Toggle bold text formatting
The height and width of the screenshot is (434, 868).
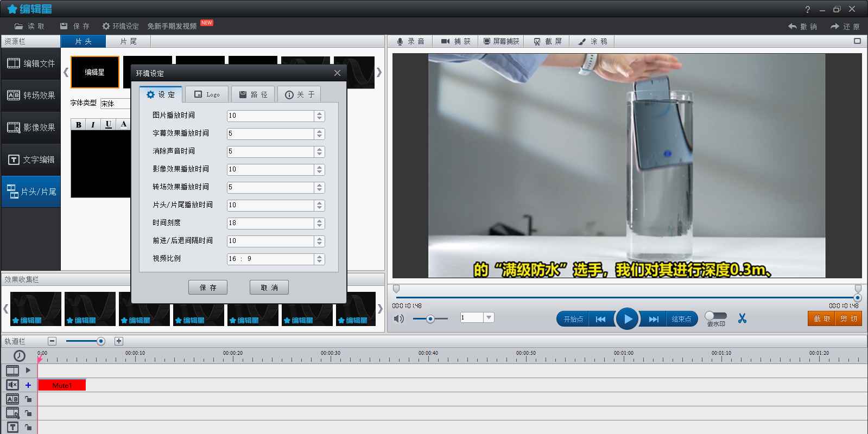tap(79, 125)
